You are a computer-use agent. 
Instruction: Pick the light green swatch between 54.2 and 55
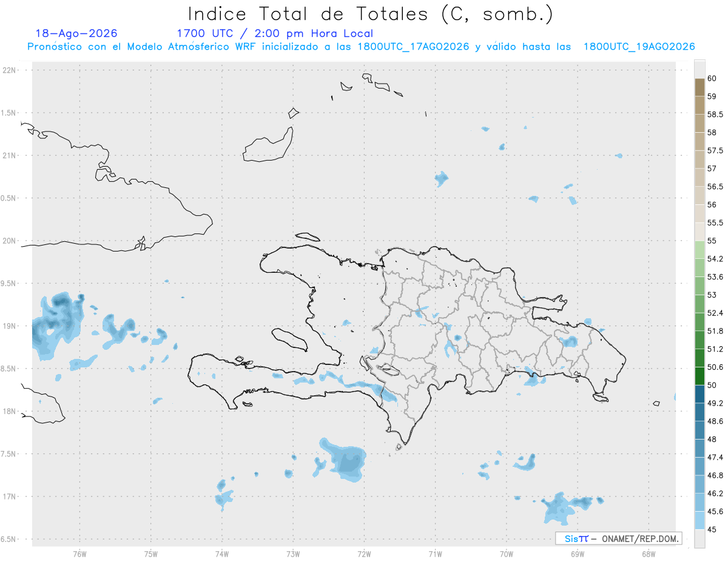pyautogui.click(x=699, y=250)
